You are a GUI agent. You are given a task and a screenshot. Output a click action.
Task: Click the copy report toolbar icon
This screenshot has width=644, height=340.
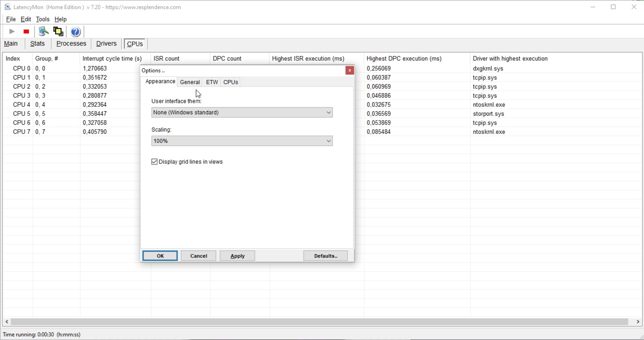click(x=58, y=31)
